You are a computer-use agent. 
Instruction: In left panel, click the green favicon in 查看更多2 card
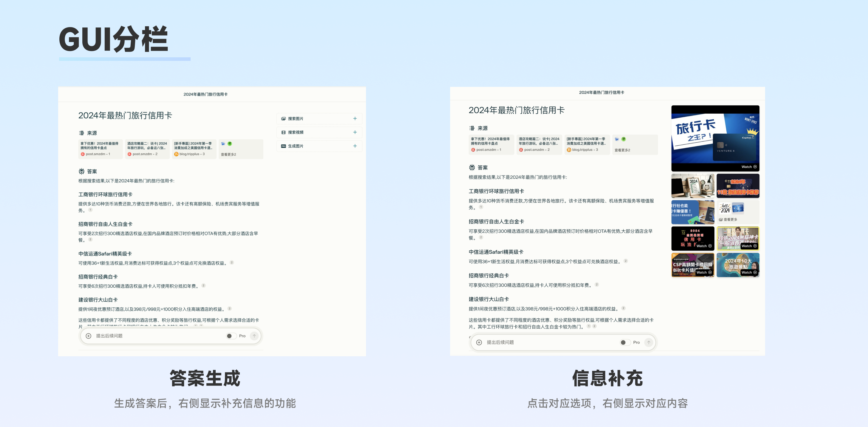tap(229, 144)
